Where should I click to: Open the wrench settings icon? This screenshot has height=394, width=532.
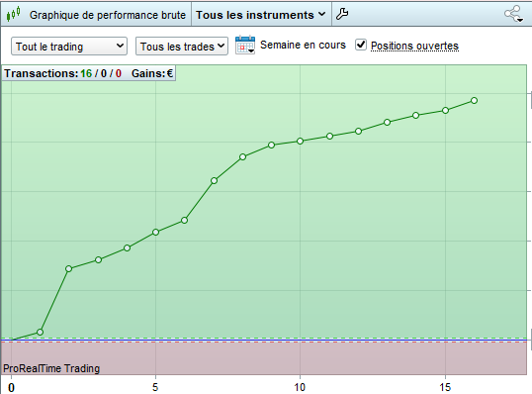[x=342, y=14]
